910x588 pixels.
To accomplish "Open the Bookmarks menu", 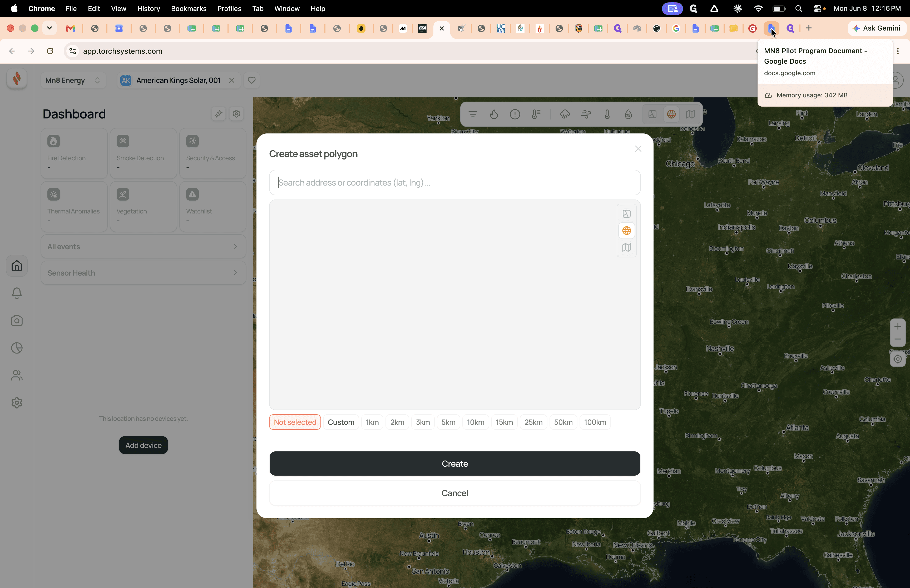I will [189, 8].
